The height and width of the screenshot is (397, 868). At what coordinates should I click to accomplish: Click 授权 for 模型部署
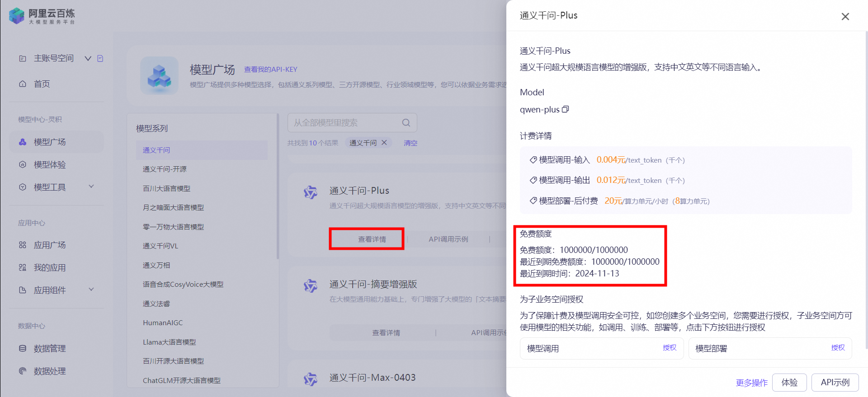tap(838, 347)
